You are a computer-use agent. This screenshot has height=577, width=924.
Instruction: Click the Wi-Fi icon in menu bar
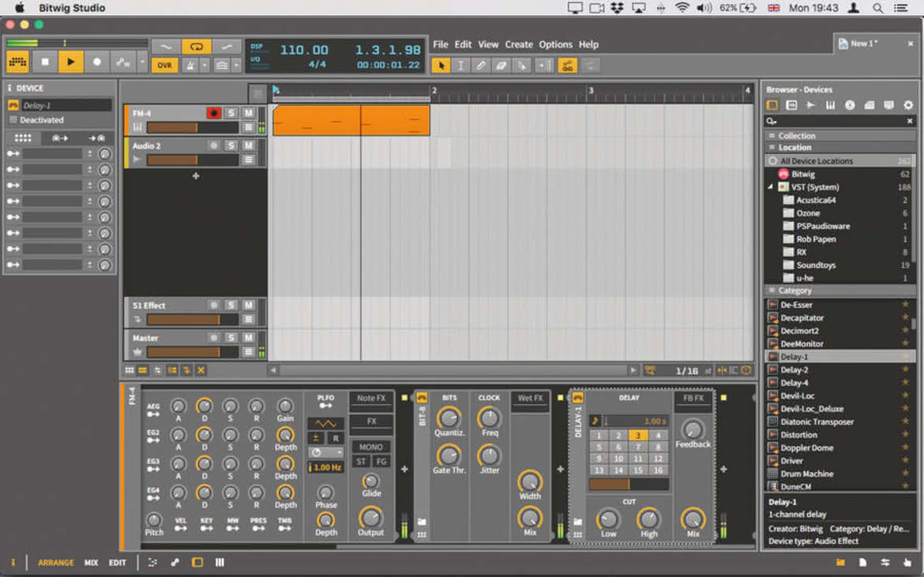tap(682, 8)
